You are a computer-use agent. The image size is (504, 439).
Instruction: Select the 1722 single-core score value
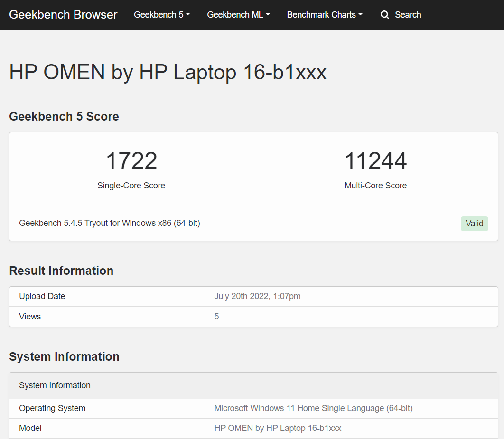coord(131,161)
